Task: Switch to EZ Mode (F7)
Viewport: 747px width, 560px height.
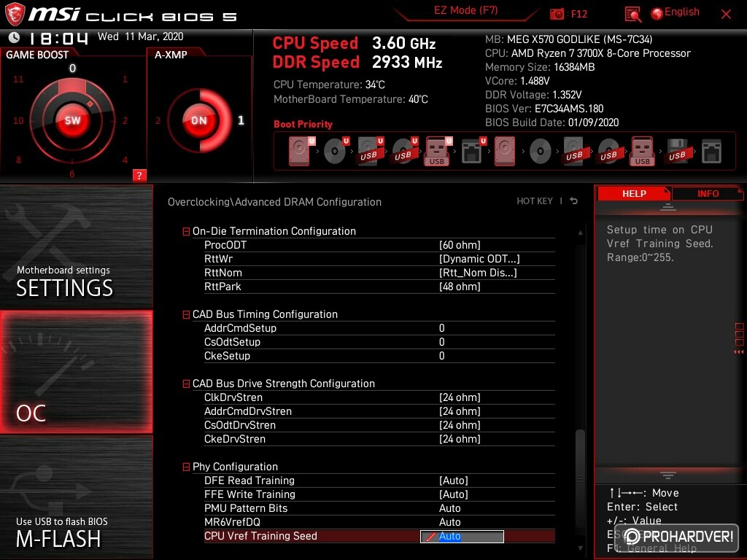Action: coord(465,10)
